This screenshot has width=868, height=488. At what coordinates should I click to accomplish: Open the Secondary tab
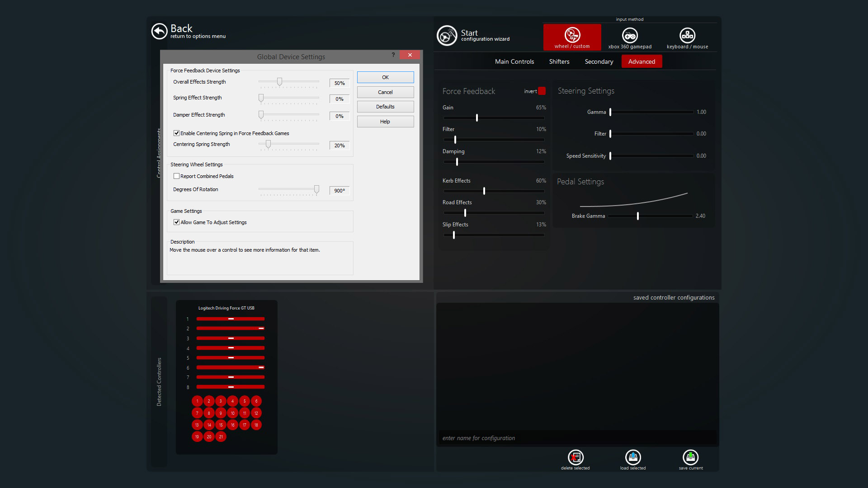coord(599,61)
